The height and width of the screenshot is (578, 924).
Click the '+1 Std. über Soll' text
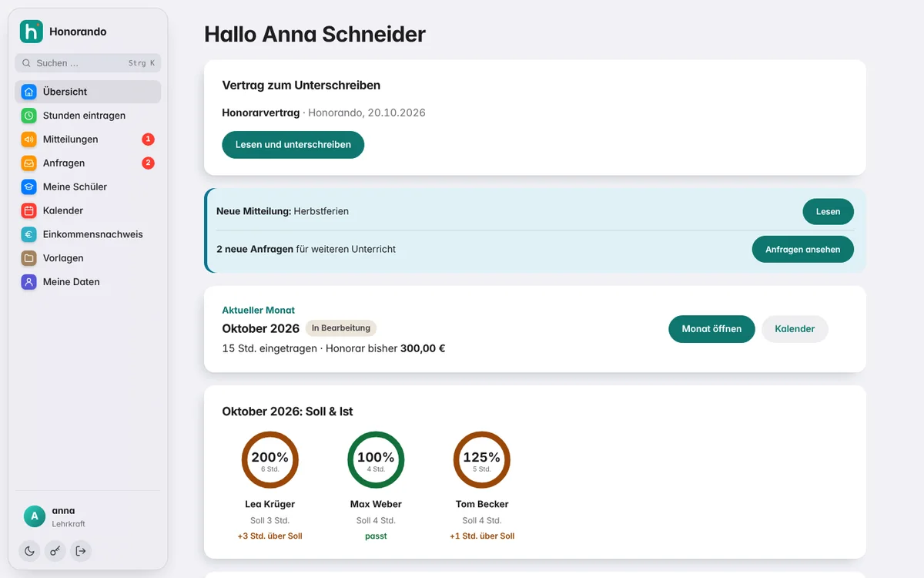coord(482,536)
